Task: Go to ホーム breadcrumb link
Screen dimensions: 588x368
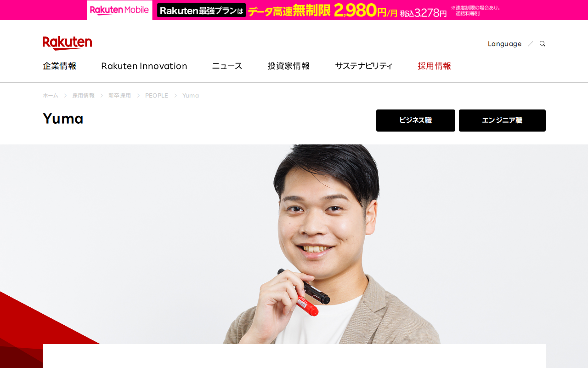Action: click(51, 95)
